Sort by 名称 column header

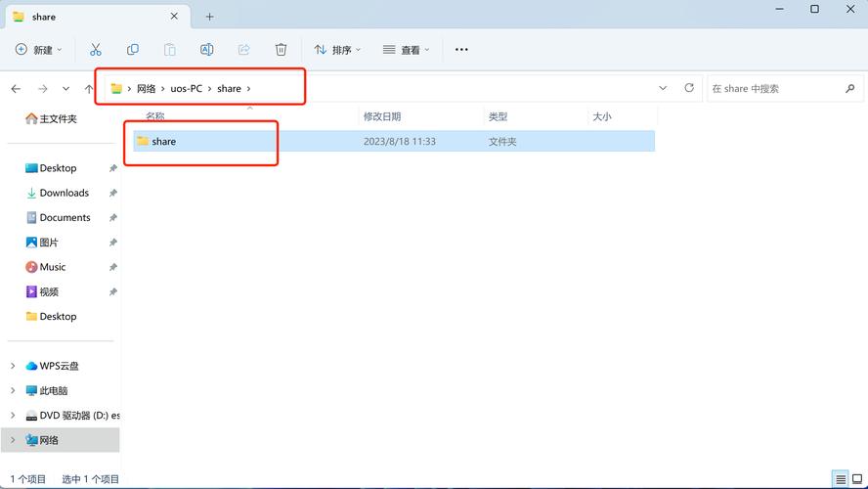coord(155,116)
